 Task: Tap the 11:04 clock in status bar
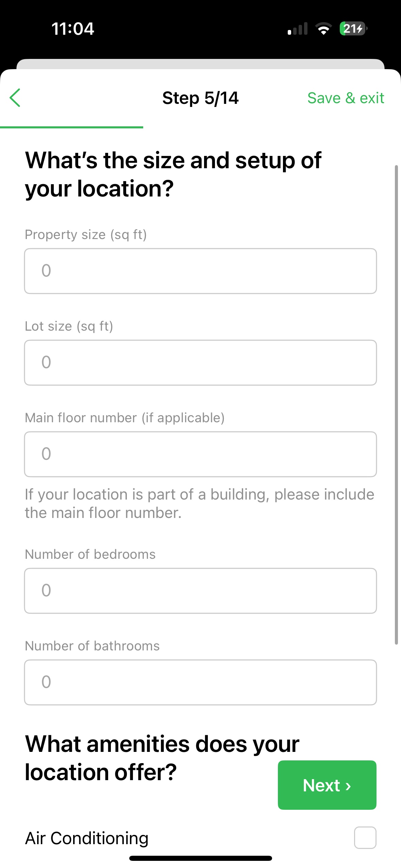point(73,29)
